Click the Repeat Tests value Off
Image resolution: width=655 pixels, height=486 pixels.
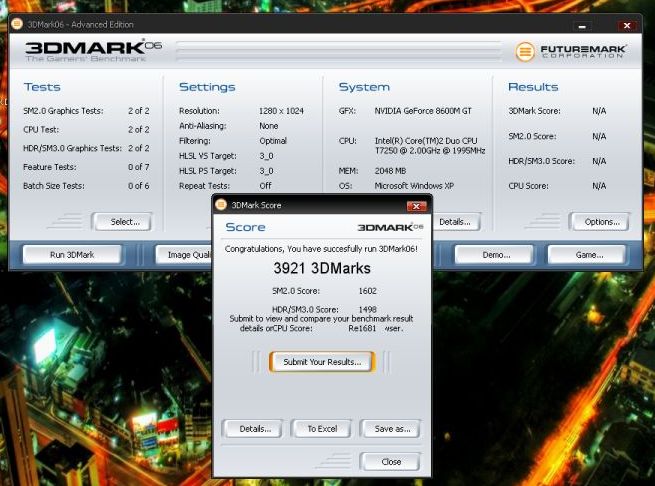tap(265, 186)
